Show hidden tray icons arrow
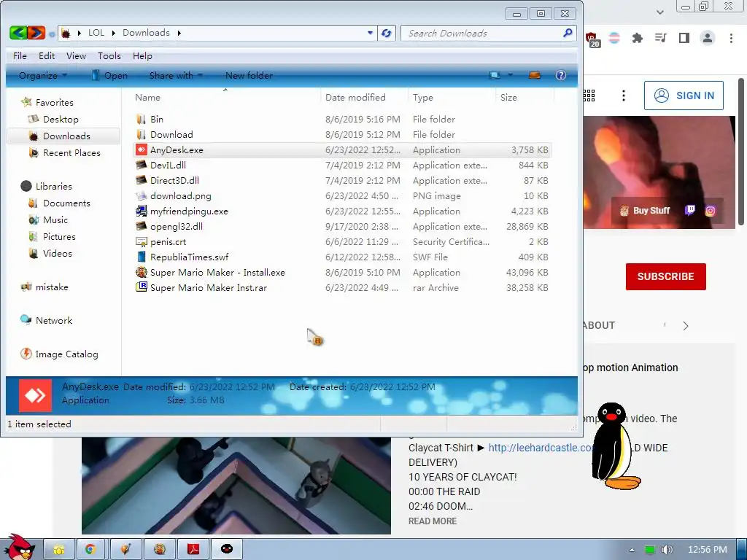 tap(632, 550)
